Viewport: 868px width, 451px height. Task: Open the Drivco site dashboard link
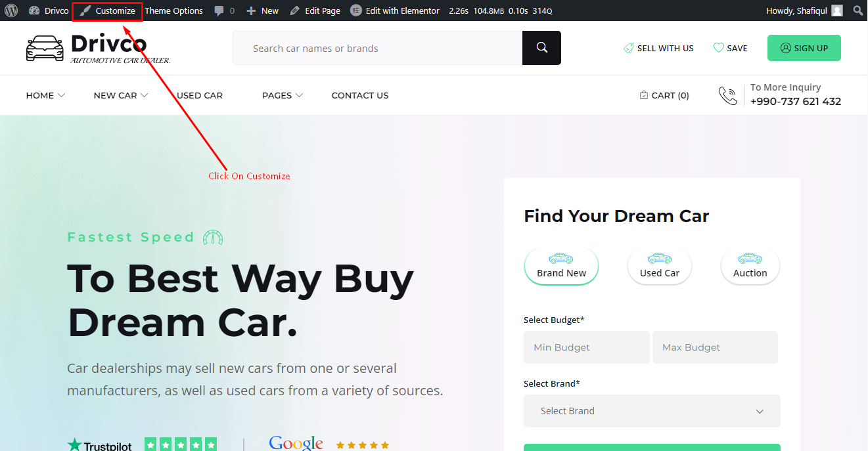tap(49, 11)
